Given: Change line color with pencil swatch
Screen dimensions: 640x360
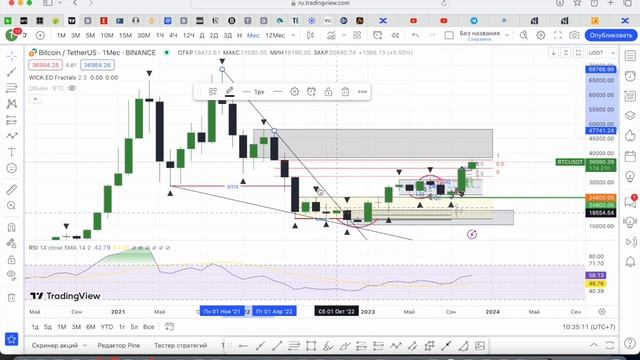Looking at the screenshot, I should [x=230, y=92].
